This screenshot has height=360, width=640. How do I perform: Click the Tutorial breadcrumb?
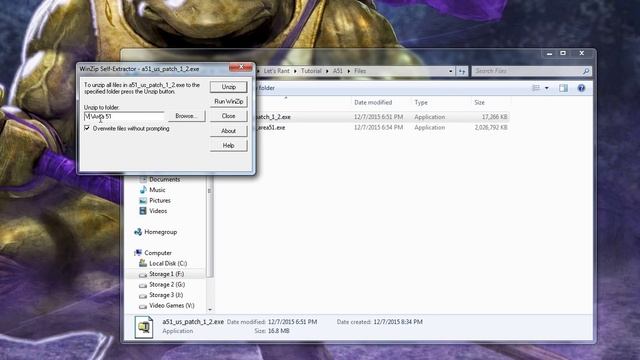coord(311,71)
